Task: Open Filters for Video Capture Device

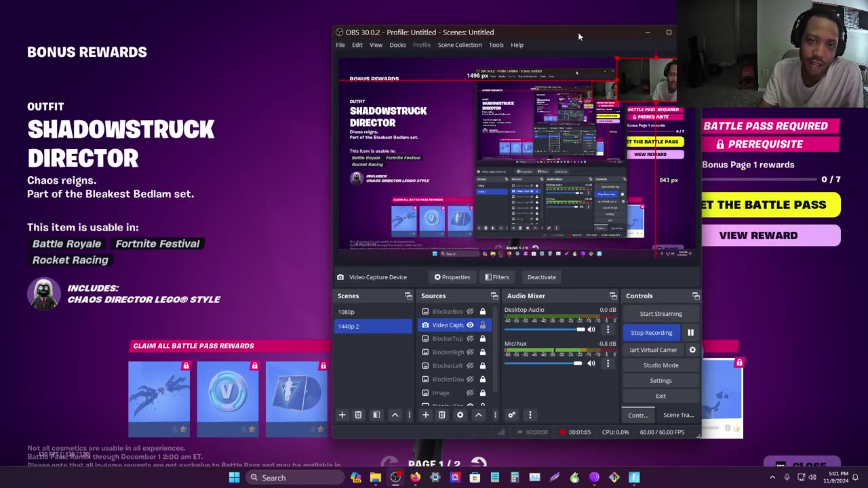Action: [x=496, y=277]
